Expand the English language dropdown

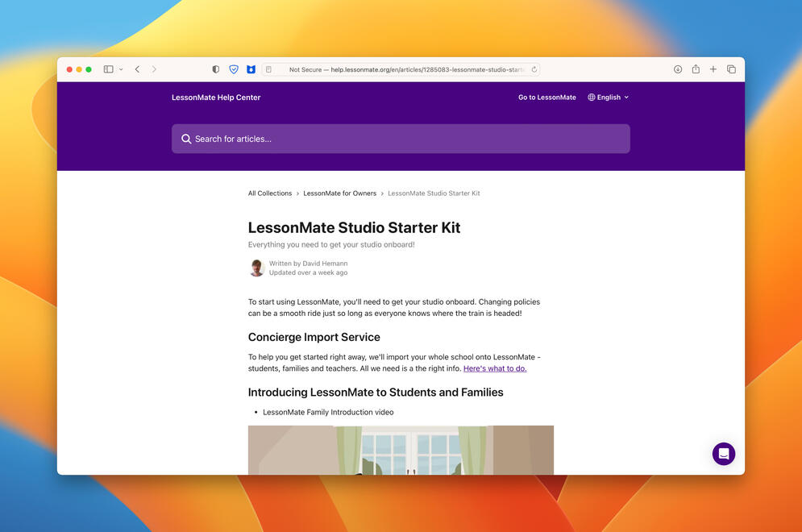click(x=608, y=98)
